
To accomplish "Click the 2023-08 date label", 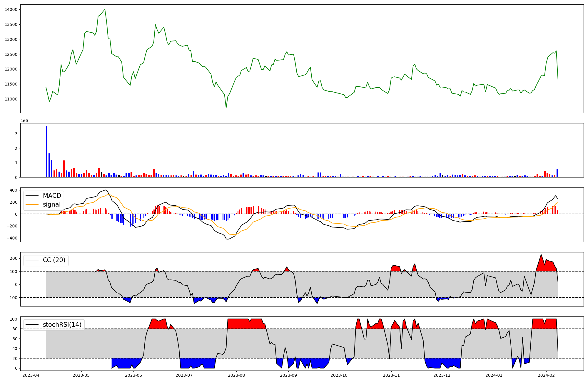I will coord(236,375).
